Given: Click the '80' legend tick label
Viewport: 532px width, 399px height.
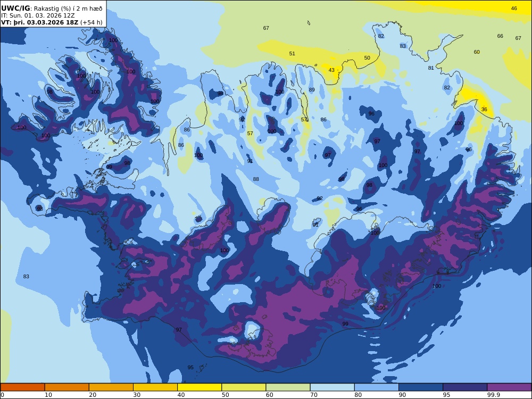Looking at the screenshot, I should [358, 395].
